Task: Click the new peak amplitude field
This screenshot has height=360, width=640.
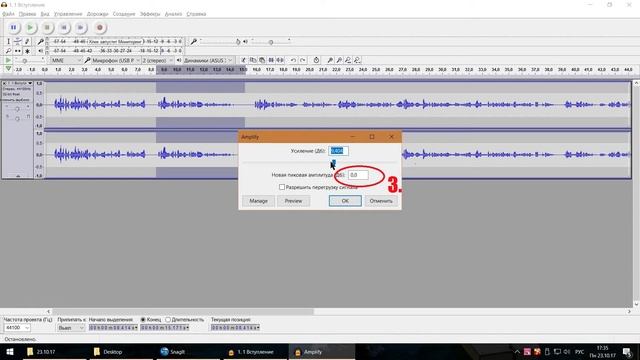Action: point(358,175)
